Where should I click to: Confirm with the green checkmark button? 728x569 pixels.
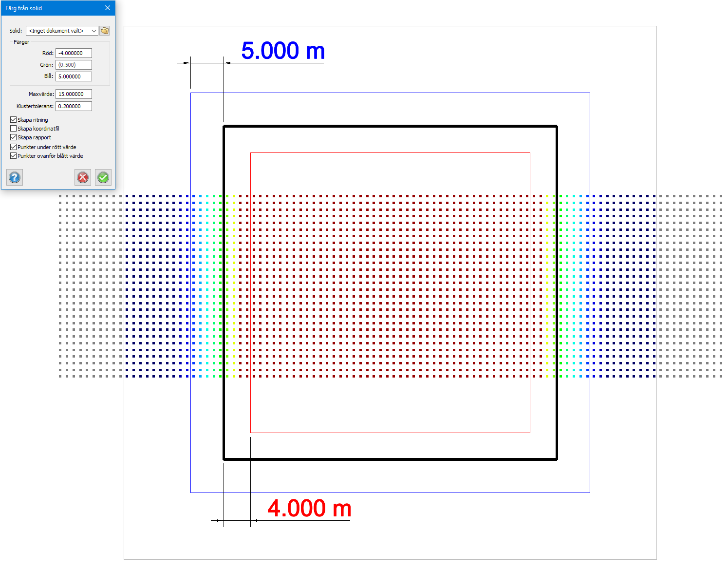pos(103,177)
